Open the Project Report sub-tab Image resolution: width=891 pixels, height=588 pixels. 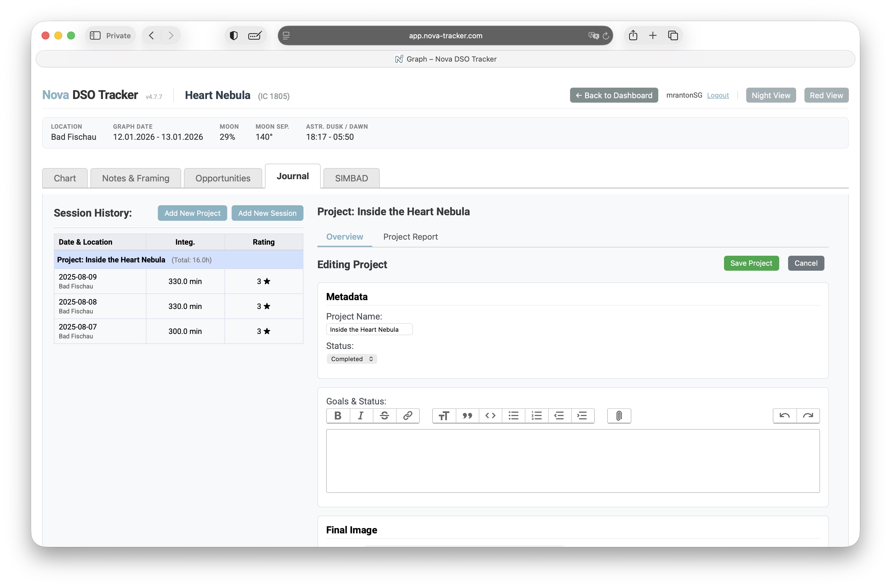point(410,237)
